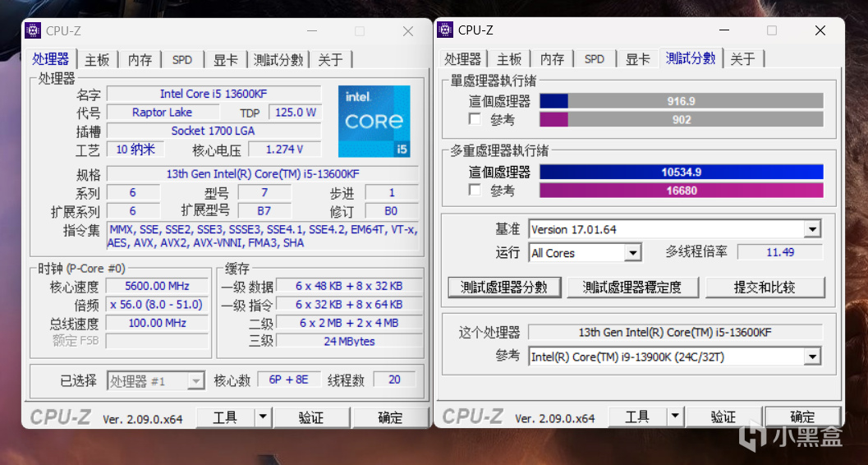
Task: Click 确定 button in left window
Action: click(x=390, y=417)
